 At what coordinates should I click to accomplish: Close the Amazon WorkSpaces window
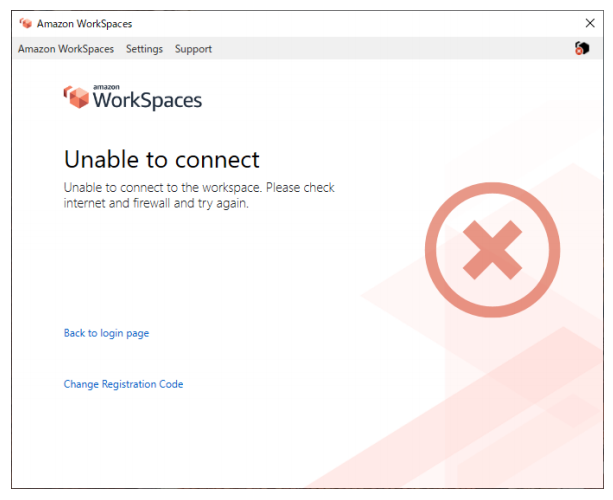[x=589, y=23]
